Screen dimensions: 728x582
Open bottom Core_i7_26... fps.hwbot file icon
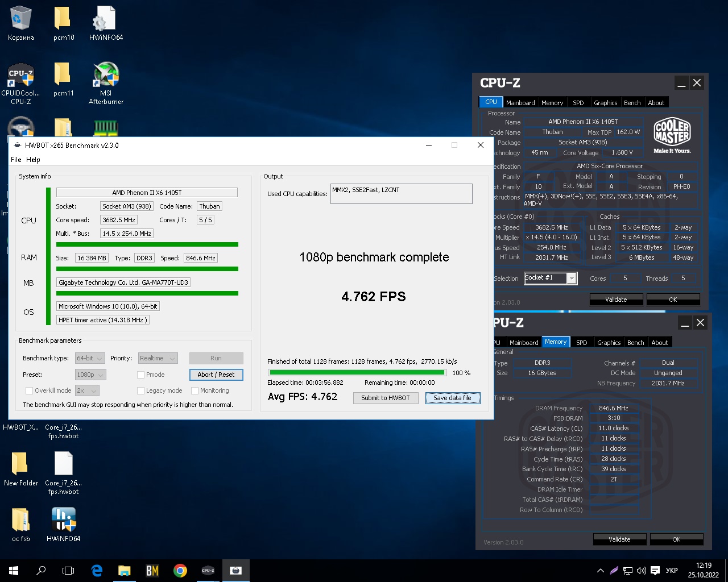point(63,473)
